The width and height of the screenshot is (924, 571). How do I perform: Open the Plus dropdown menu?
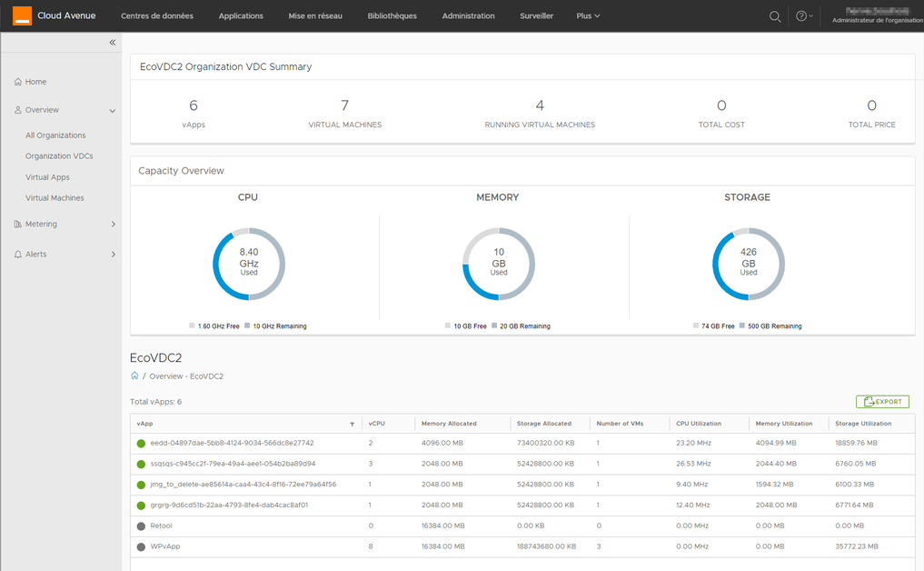pyautogui.click(x=588, y=16)
